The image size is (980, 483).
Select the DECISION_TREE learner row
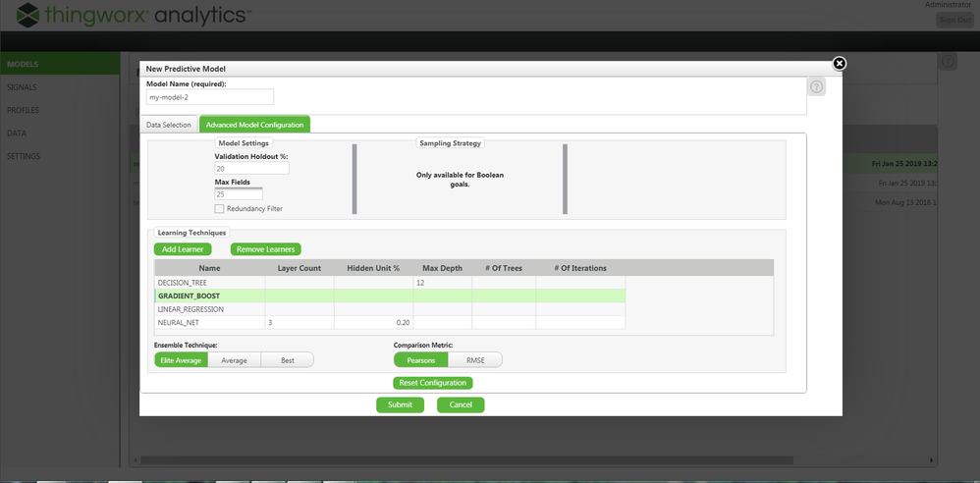click(x=210, y=283)
